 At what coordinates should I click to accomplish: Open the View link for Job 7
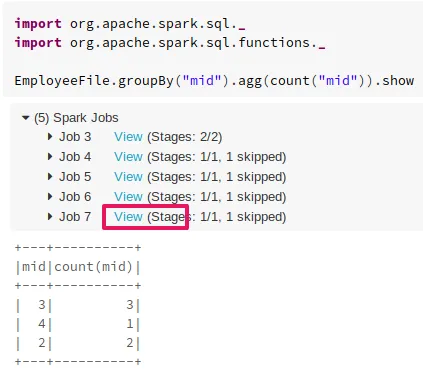128,217
